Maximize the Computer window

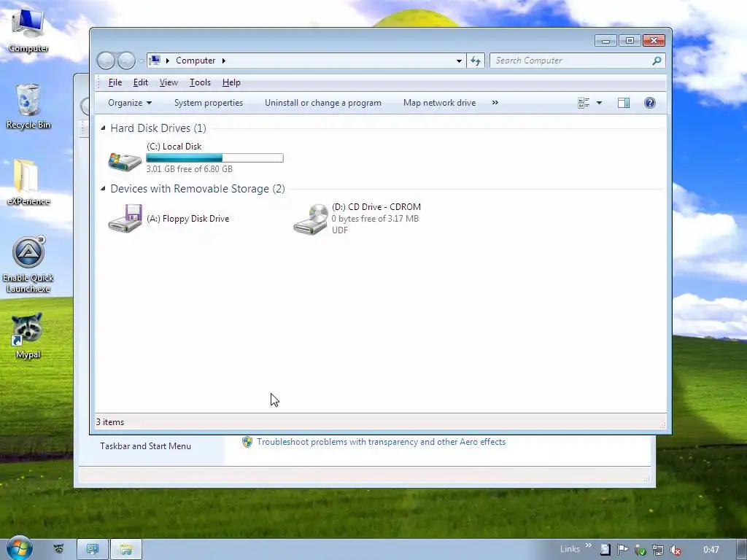(x=630, y=41)
